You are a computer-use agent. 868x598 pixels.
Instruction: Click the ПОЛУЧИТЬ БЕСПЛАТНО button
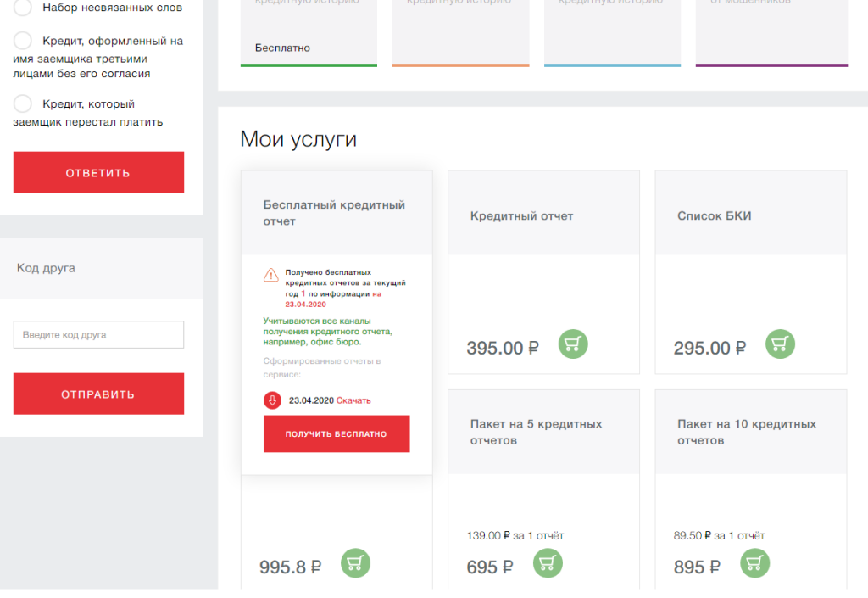click(337, 433)
